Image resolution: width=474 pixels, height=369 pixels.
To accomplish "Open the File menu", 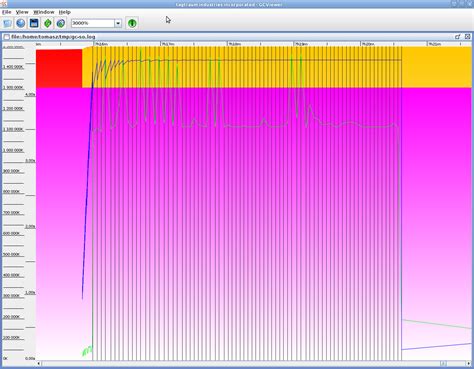I will (7, 12).
